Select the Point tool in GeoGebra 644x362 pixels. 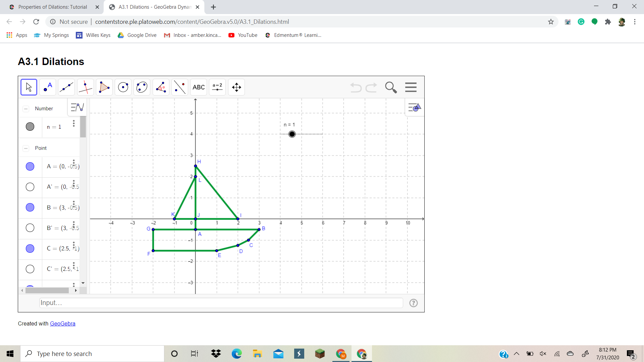[47, 87]
